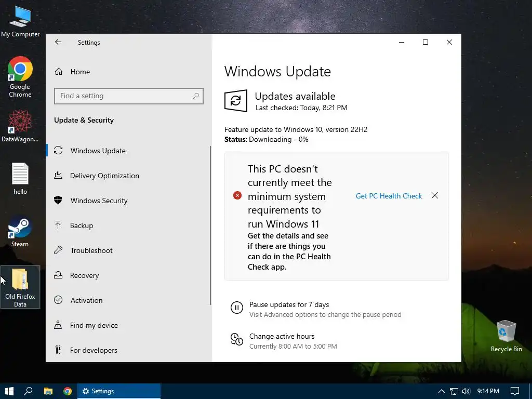Click the pause circle icon
532x399 pixels.
point(237,308)
